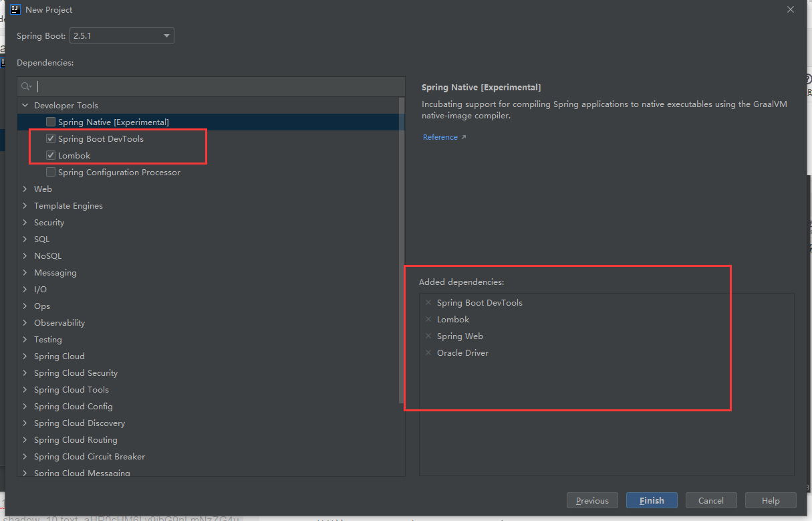Select Spring Configuration Processor row label
812x521 pixels.
coord(119,172)
